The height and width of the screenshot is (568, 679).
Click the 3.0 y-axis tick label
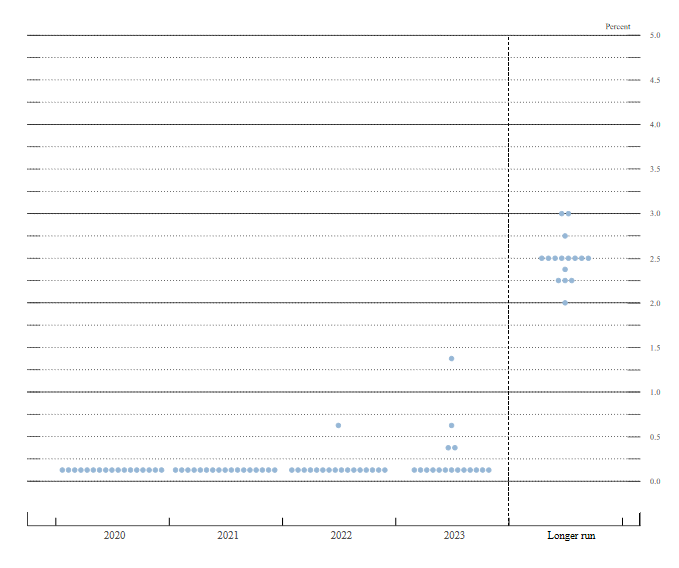[655, 213]
